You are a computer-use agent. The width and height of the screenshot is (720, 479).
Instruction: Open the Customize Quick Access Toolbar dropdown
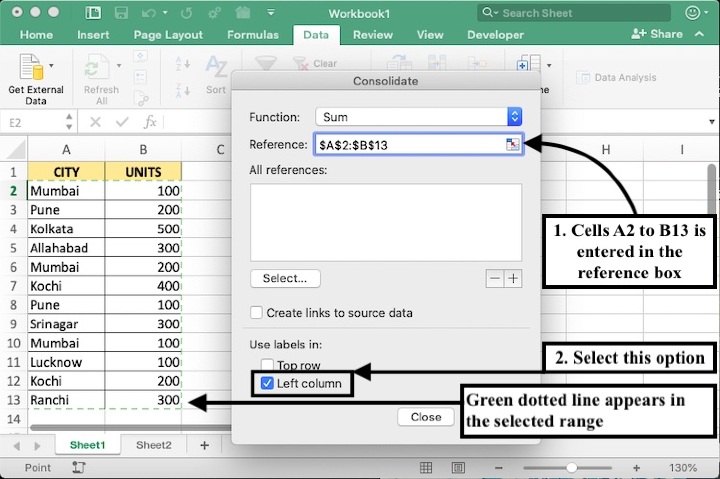(x=271, y=12)
